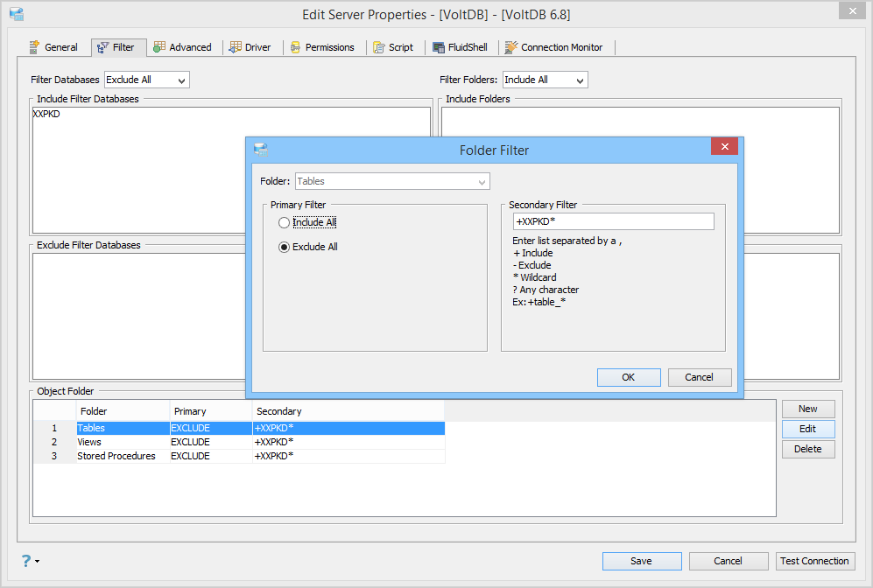Click the Folder column header
Screen dimensions: 873x588
pos(123,411)
